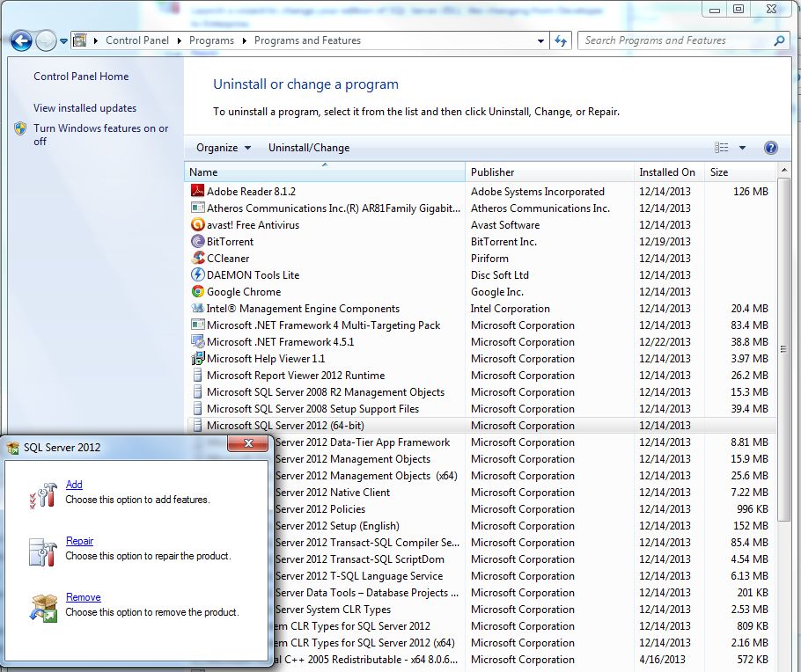Screen dimensions: 801x672
Task: Click Programs in the breadcrumb
Action: (211, 40)
